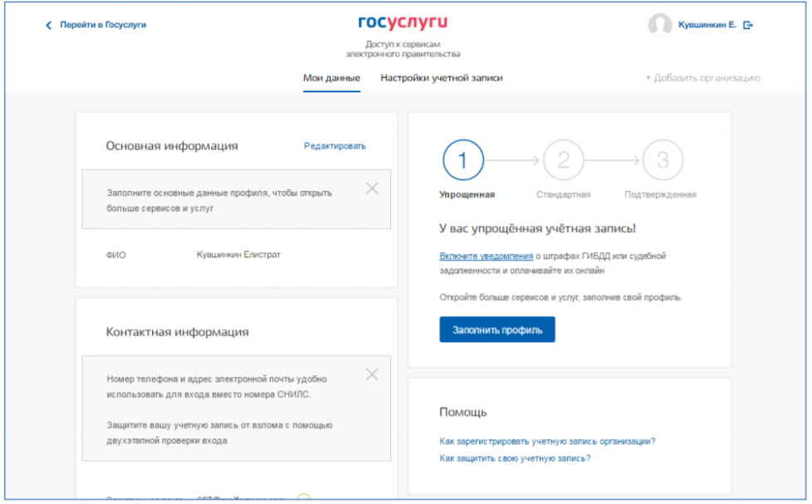Open the Включите уведомления link

point(486,257)
